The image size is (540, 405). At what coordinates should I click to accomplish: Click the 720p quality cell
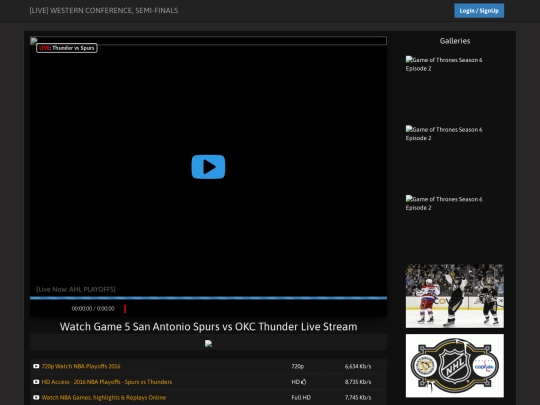298,366
